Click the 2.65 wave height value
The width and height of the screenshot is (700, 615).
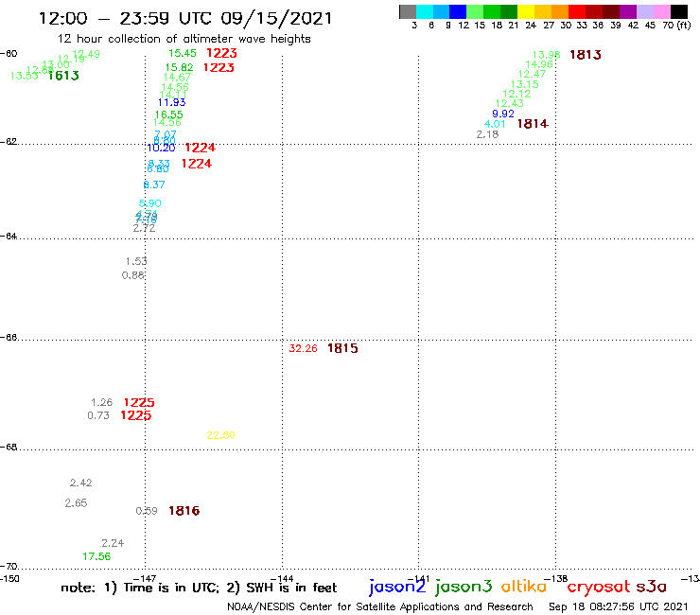click(x=76, y=503)
